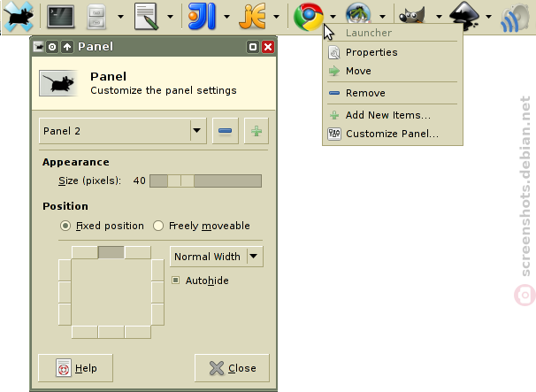This screenshot has width=536, height=392.
Task: Choose Properties in launcher context menu
Action: (393, 52)
